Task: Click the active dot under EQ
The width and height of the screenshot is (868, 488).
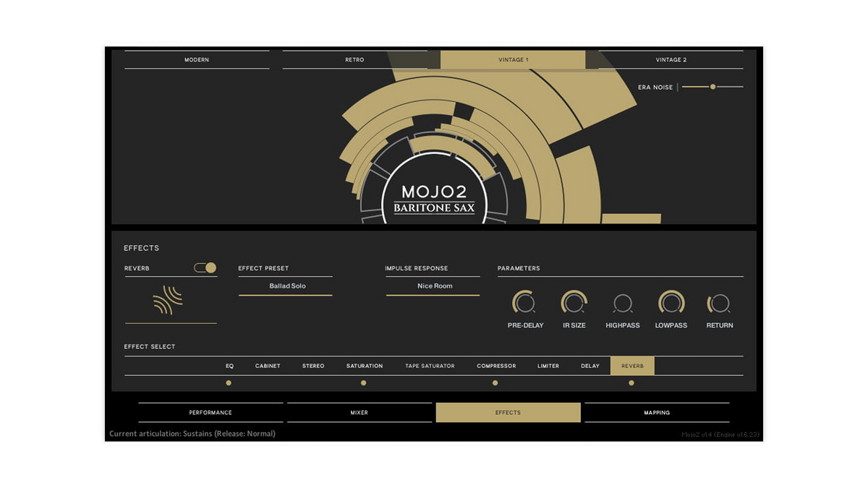Action: click(x=229, y=383)
